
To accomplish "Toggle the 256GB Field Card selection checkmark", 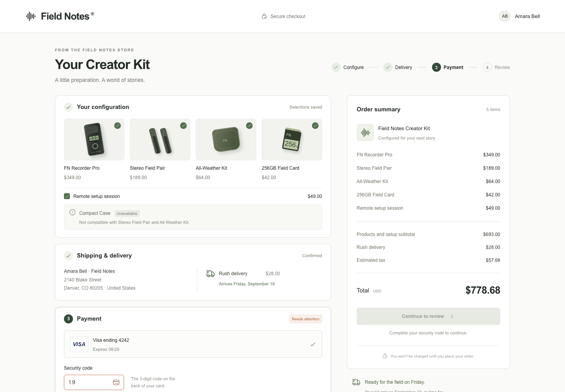I will click(x=315, y=125).
